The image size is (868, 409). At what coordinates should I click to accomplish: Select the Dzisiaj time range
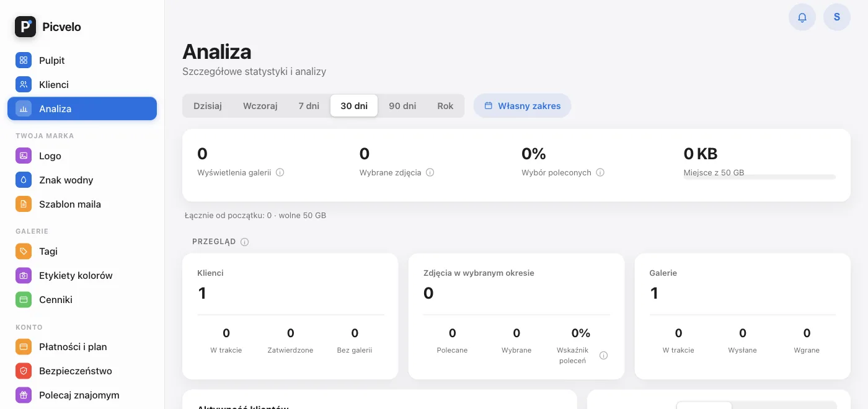(208, 105)
